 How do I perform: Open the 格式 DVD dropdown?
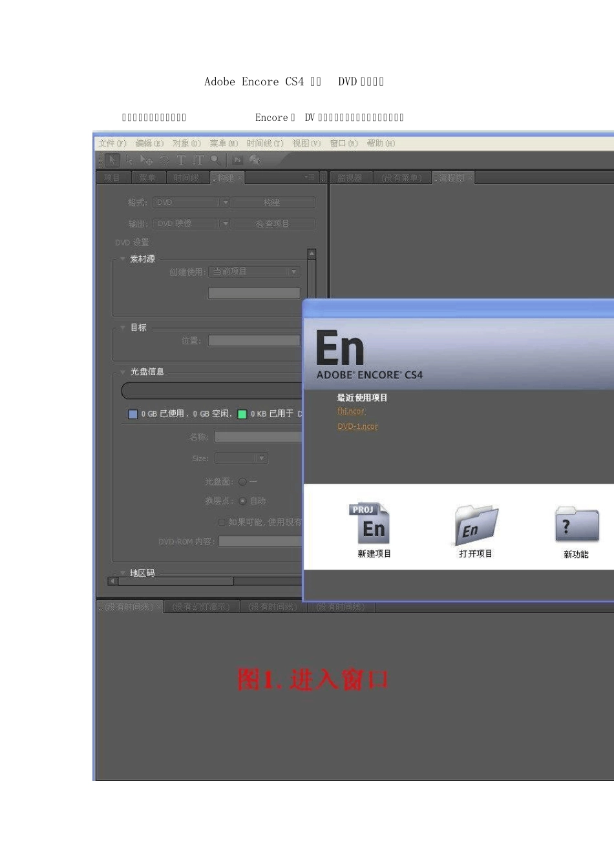coord(192,203)
